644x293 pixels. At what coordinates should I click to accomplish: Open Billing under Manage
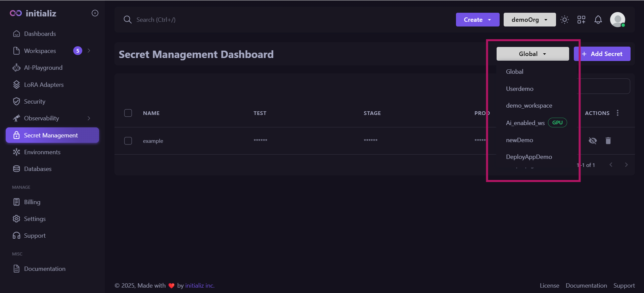click(x=52, y=202)
